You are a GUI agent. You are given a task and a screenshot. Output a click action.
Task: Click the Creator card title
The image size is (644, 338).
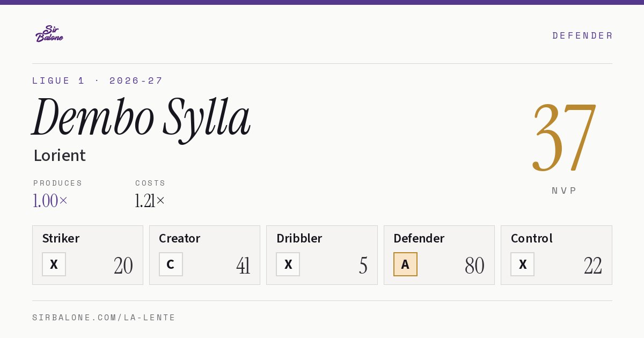tap(180, 238)
